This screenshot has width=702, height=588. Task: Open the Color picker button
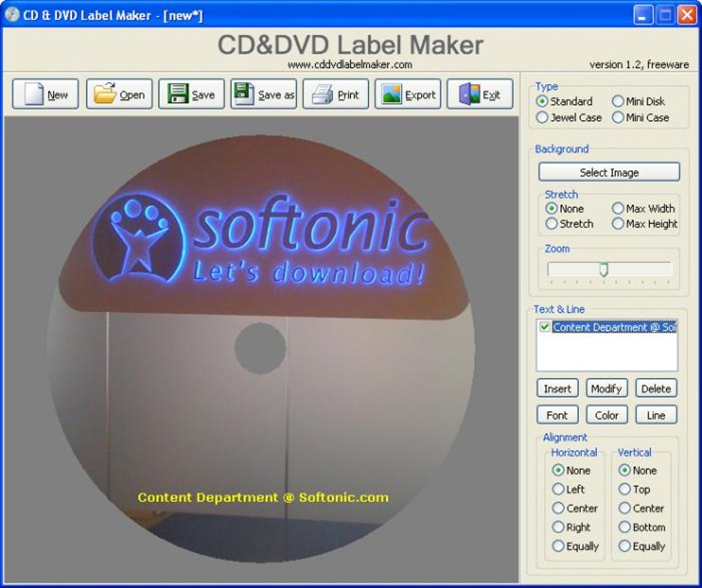(x=606, y=415)
